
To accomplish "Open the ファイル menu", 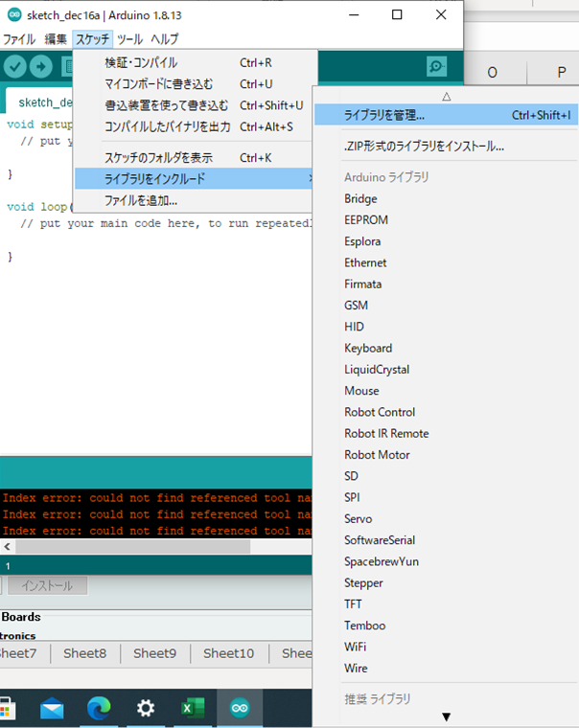I will 19,39.
